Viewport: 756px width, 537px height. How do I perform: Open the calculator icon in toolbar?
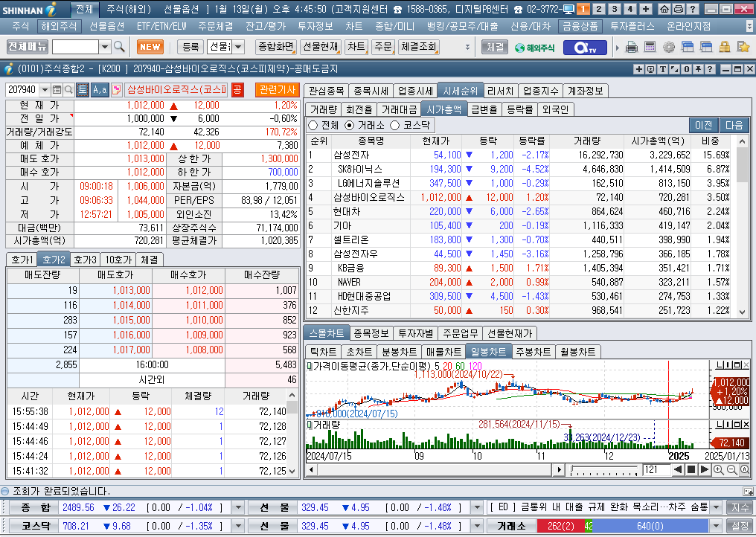650,48
